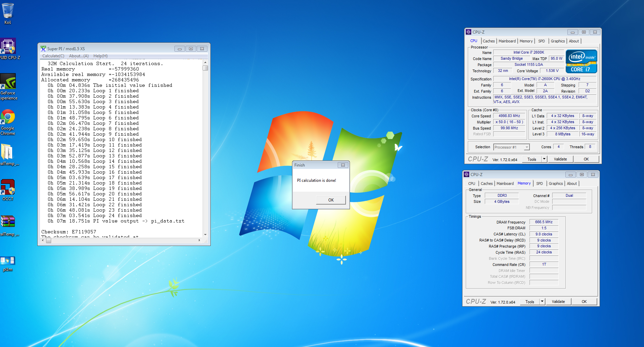This screenshot has height=347, width=644.
Task: Launch Google Chrome from desktop
Action: click(7, 122)
